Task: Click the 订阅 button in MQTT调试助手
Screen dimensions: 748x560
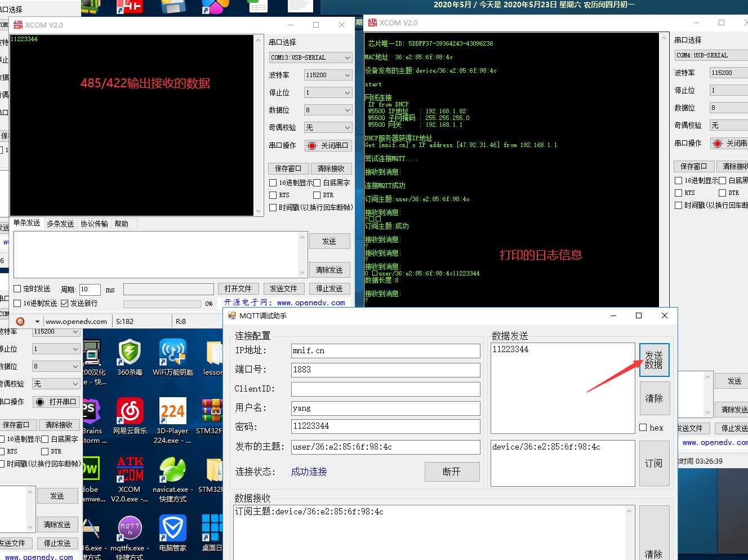Action: click(x=654, y=463)
